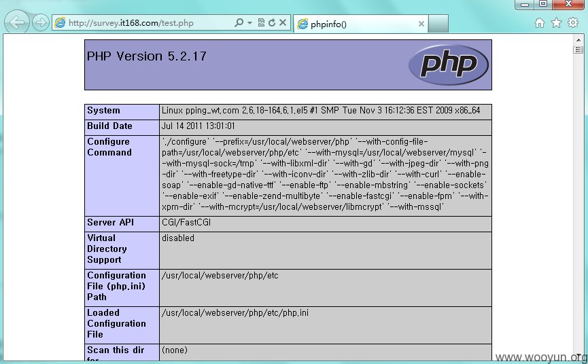Click the 'Configure Command' label
This screenshot has height=364, width=588.
109,147
